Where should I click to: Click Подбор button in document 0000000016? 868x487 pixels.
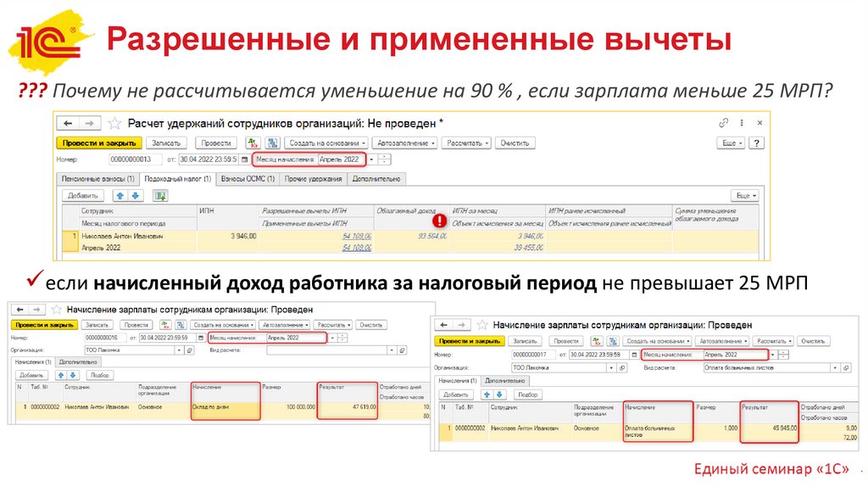pyautogui.click(x=100, y=375)
